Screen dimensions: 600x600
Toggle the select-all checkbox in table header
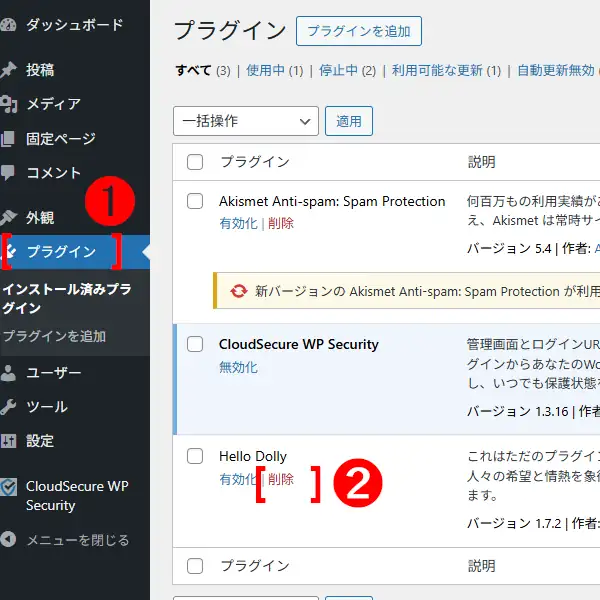click(x=195, y=162)
